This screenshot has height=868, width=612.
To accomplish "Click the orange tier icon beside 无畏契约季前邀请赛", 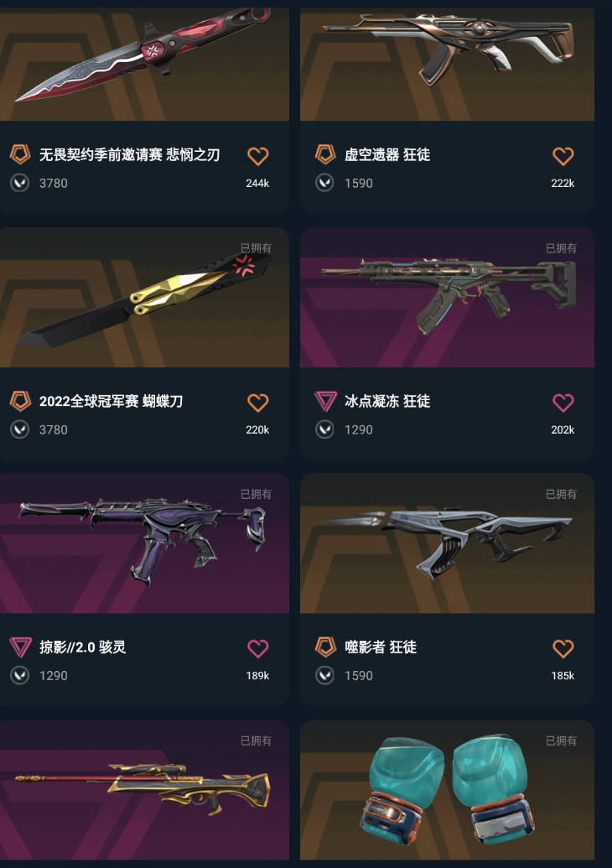I will click(x=20, y=154).
